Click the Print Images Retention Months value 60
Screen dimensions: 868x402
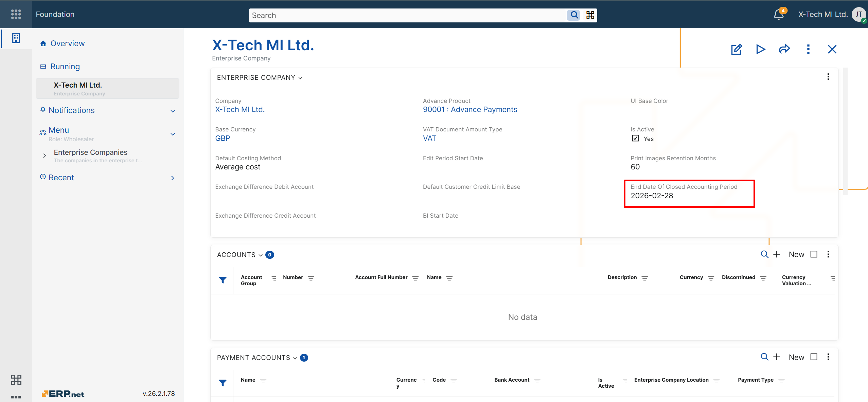click(635, 167)
